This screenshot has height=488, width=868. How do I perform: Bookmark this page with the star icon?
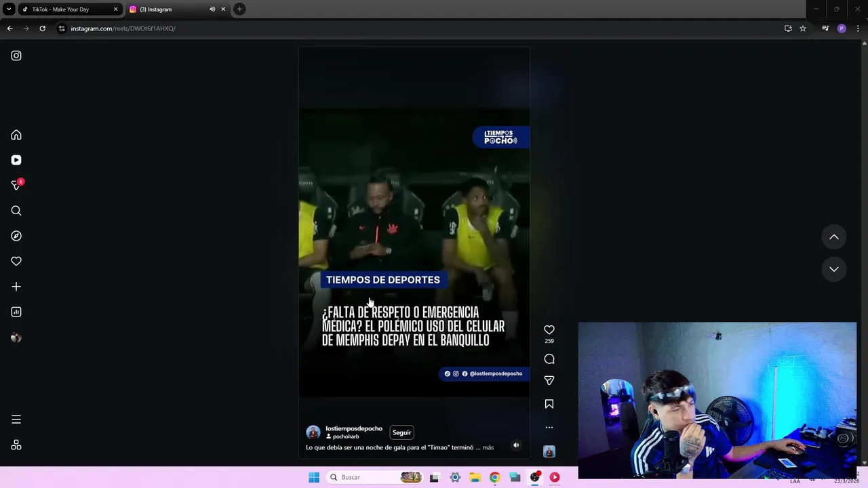pyautogui.click(x=803, y=28)
